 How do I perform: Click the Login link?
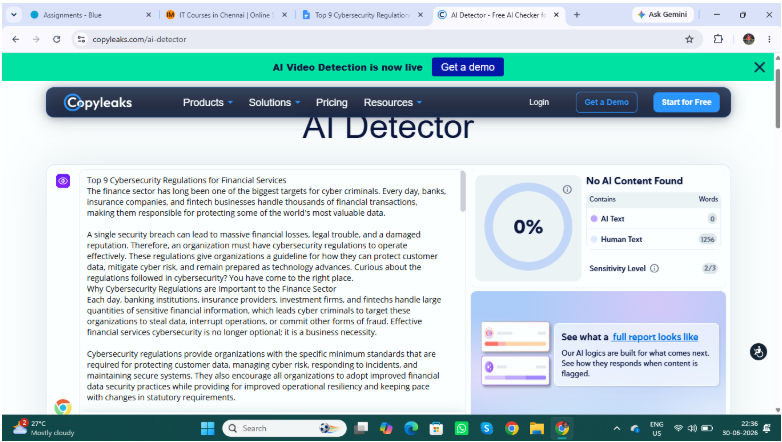pos(539,102)
